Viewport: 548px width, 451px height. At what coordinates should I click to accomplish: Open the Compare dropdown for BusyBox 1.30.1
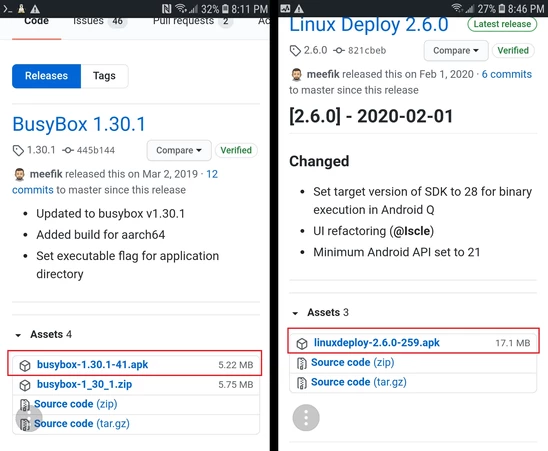(179, 150)
